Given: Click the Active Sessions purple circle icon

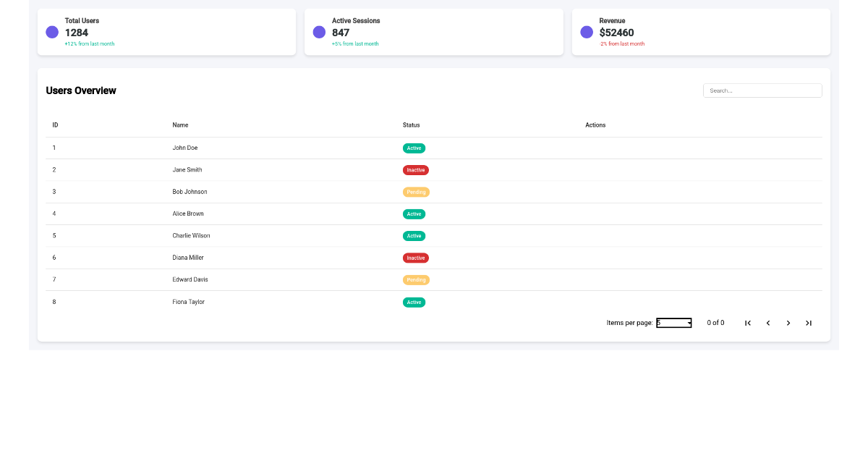Looking at the screenshot, I should tap(319, 31).
